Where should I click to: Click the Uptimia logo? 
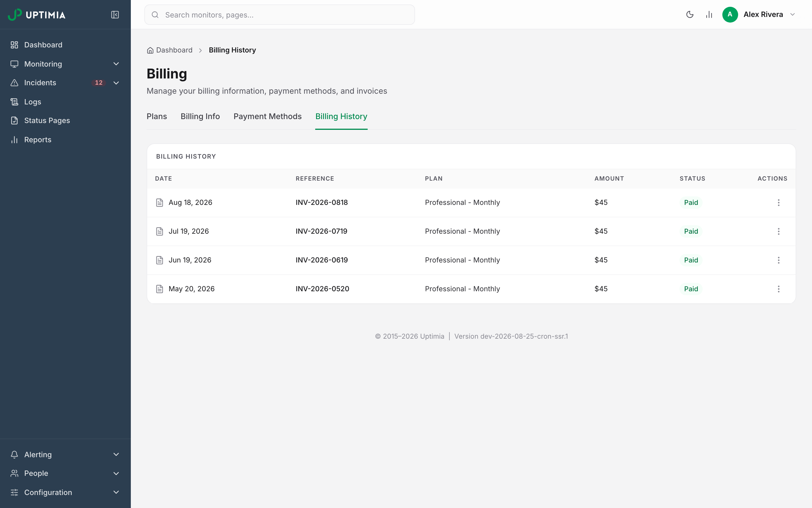pos(37,15)
